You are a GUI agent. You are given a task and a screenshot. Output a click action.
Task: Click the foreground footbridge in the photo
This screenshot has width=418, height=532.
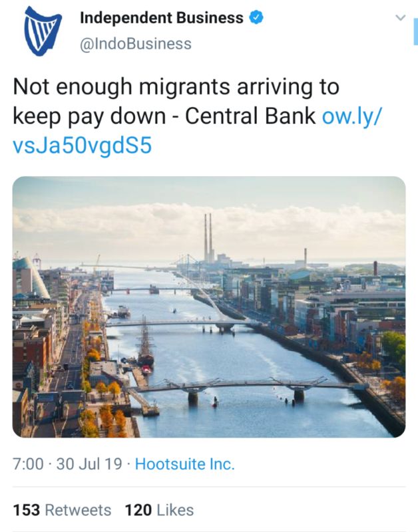[x=244, y=388]
